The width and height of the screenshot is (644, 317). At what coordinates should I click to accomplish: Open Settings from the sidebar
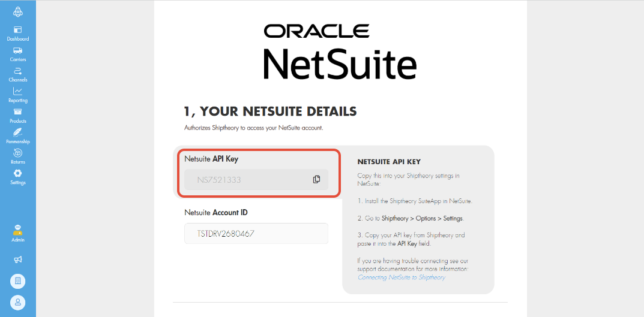[x=18, y=177]
